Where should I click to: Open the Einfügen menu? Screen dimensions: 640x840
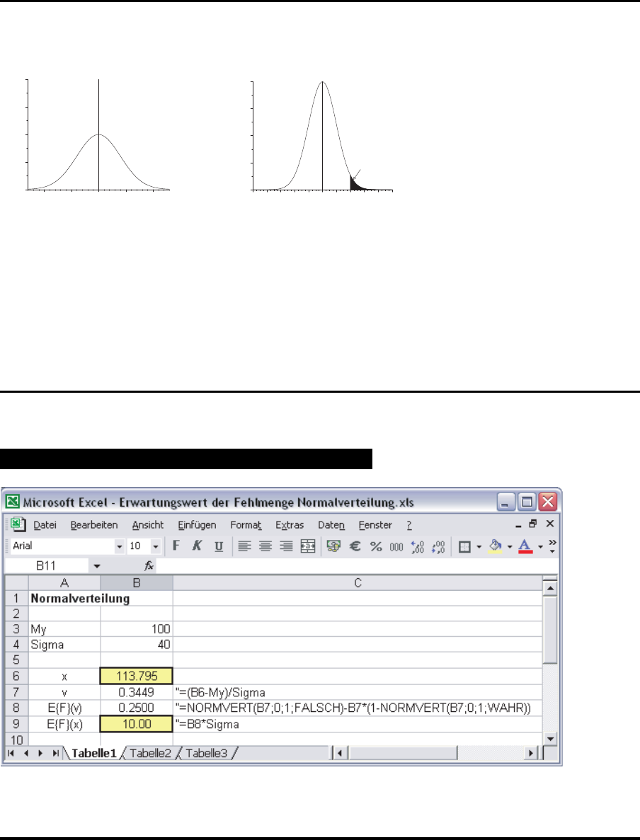click(x=197, y=525)
